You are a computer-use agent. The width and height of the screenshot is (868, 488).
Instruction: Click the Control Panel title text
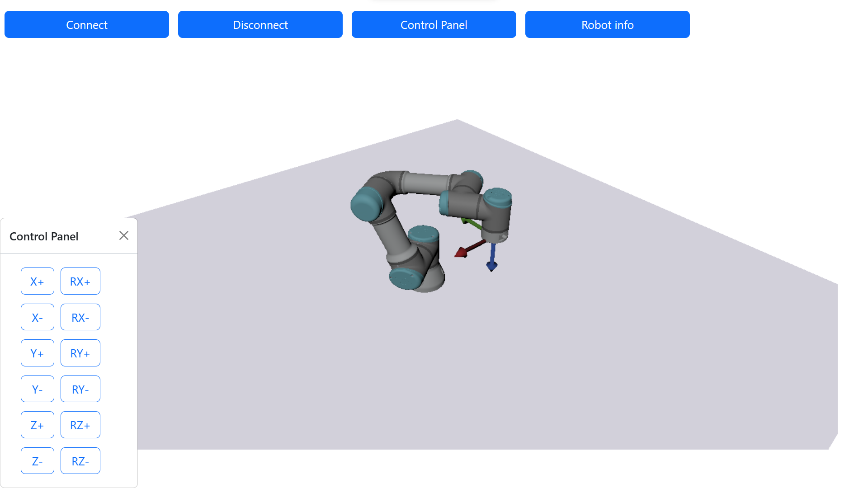44,236
